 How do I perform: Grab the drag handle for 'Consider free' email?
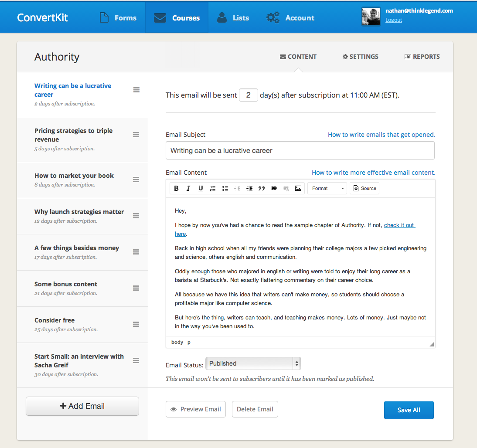tap(136, 325)
